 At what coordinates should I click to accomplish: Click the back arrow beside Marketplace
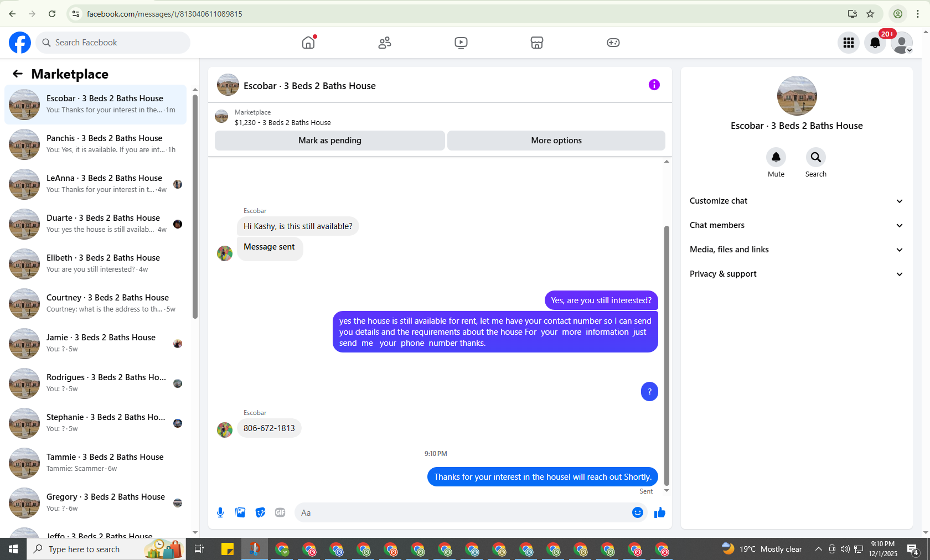coord(18,74)
